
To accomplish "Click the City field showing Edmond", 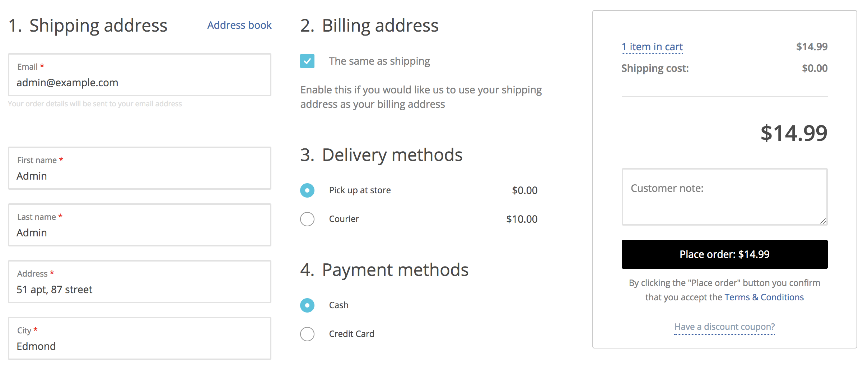I will [x=139, y=346].
